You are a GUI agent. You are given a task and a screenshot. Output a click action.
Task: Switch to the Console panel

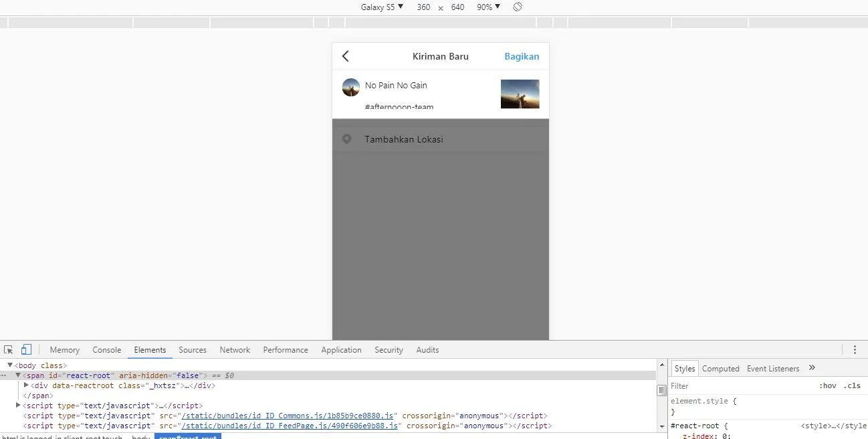[x=106, y=349]
